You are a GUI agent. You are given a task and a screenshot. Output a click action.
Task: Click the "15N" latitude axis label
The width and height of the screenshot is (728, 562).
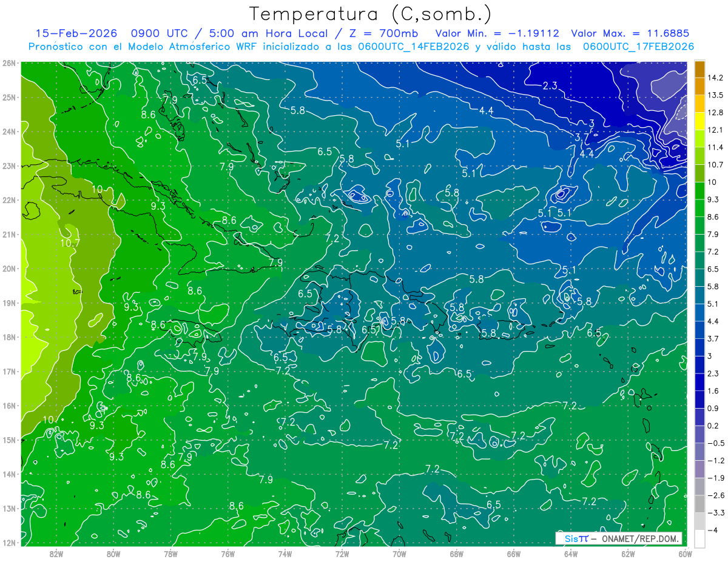pyautogui.click(x=9, y=440)
